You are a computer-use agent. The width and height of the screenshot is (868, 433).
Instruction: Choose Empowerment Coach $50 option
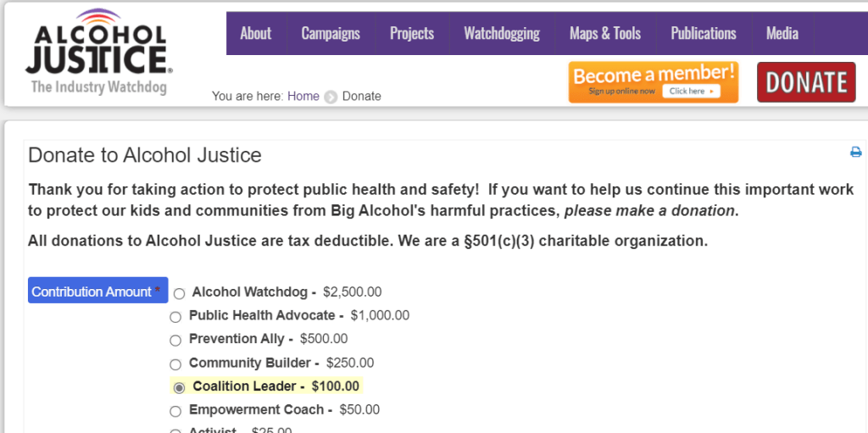[175, 412]
